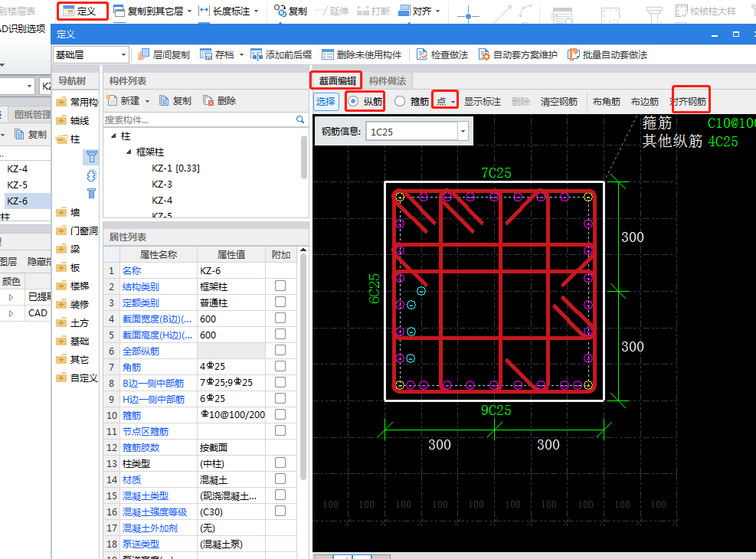The width and height of the screenshot is (756, 559).
Task: Select the 柱 column type icon
Action: coord(92,157)
